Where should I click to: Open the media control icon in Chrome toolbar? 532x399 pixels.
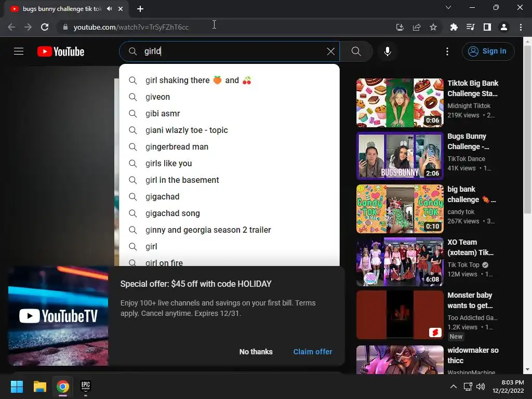[x=471, y=27]
